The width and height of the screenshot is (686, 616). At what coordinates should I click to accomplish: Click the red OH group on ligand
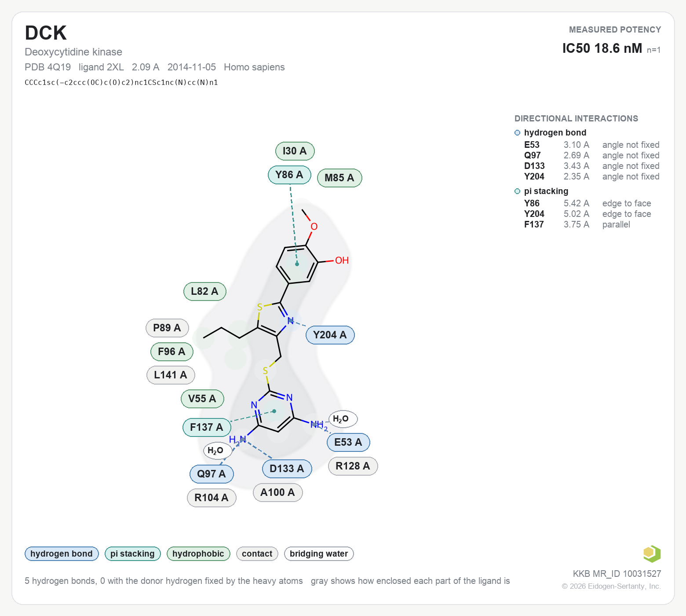point(342,260)
